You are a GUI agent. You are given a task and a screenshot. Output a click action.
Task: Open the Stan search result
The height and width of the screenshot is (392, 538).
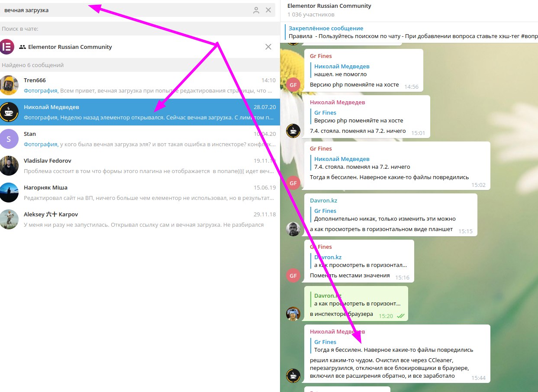pyautogui.click(x=140, y=139)
